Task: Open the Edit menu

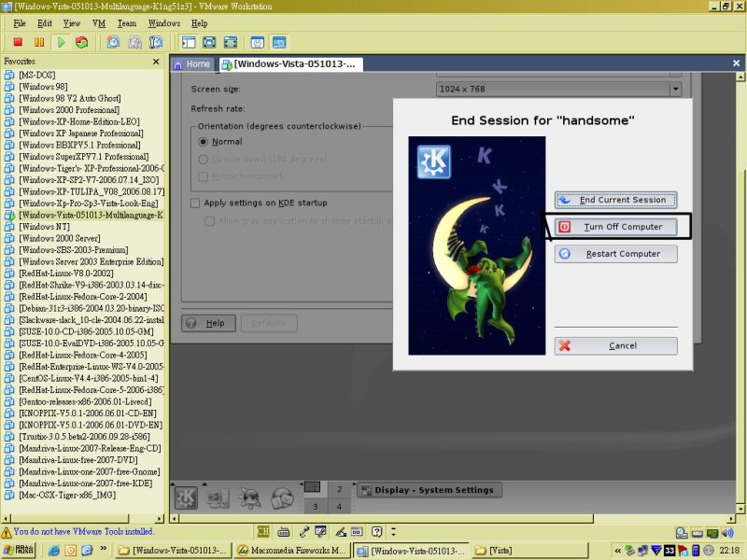Action: [45, 23]
